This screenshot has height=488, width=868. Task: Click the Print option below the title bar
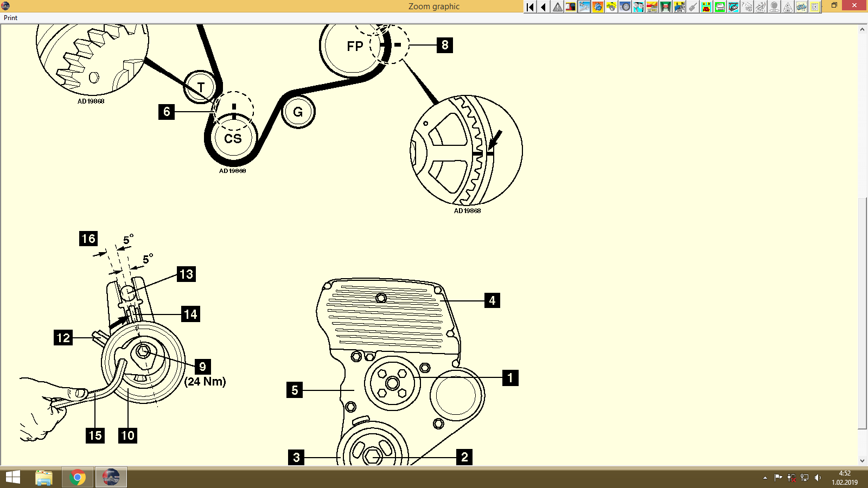click(10, 17)
